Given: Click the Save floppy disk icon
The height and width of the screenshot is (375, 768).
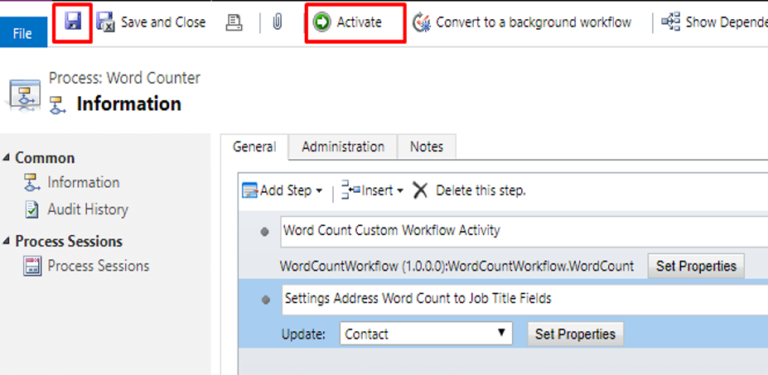Looking at the screenshot, I should (73, 22).
